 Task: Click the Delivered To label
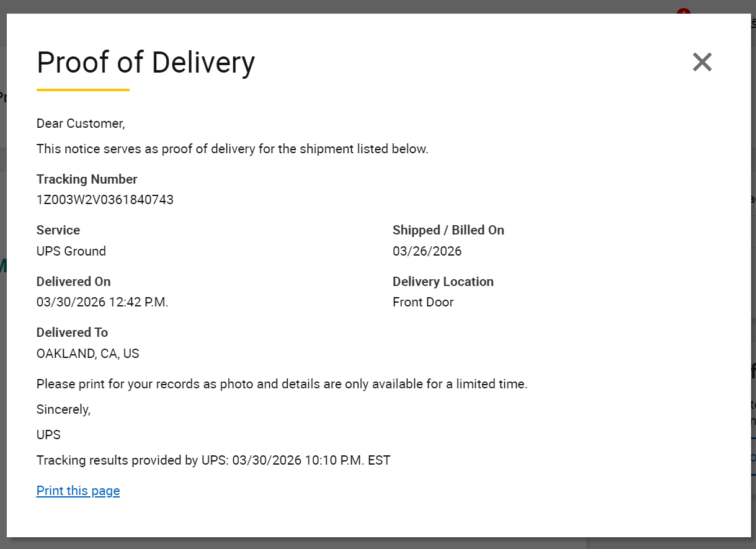72,333
